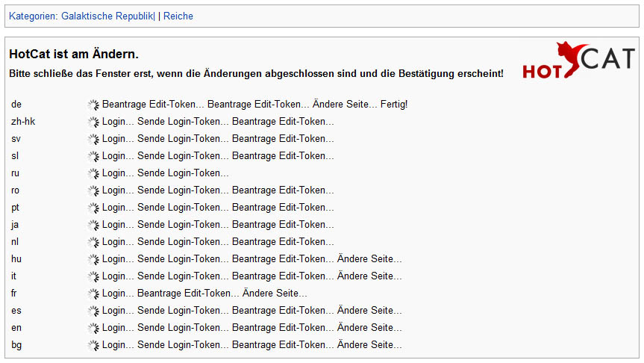The width and height of the screenshot is (644, 363).
Task: Click the Fertig! status in the de row
Action: 394,105
